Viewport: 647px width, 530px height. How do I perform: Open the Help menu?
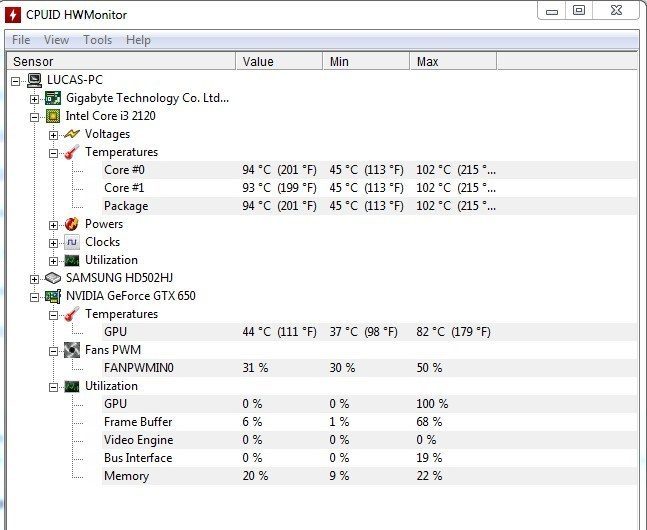point(138,40)
